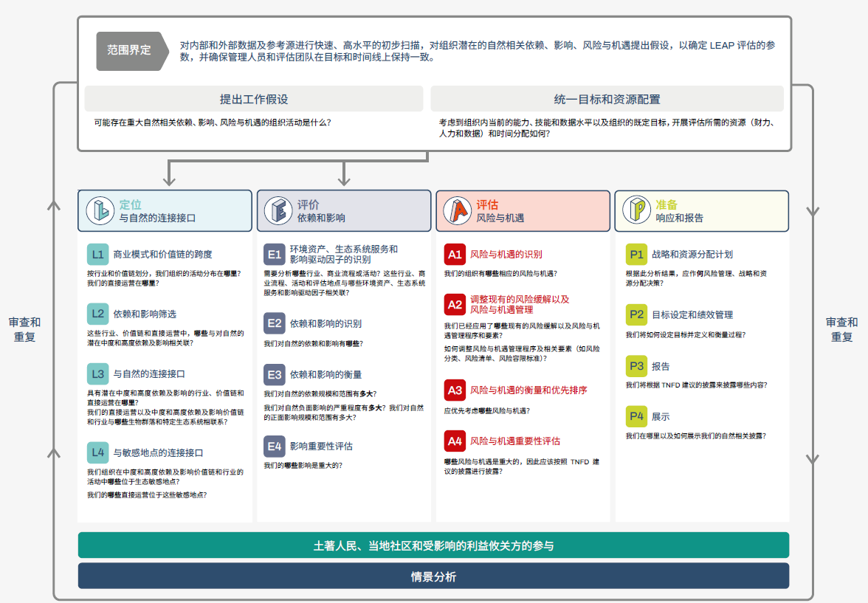Open the 定位 phase header tab
The width and height of the screenshot is (868, 603).
(165, 211)
